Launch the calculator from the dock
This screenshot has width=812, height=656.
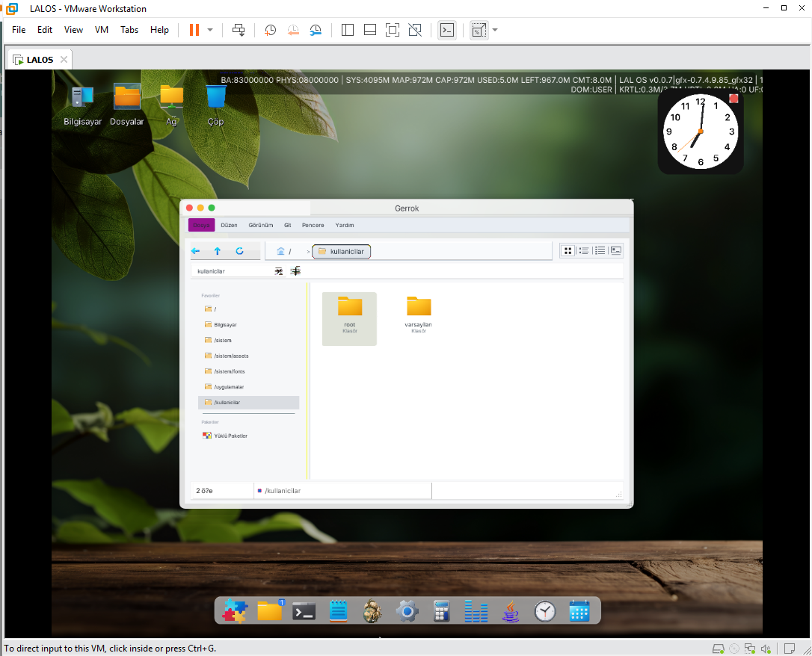click(x=441, y=611)
